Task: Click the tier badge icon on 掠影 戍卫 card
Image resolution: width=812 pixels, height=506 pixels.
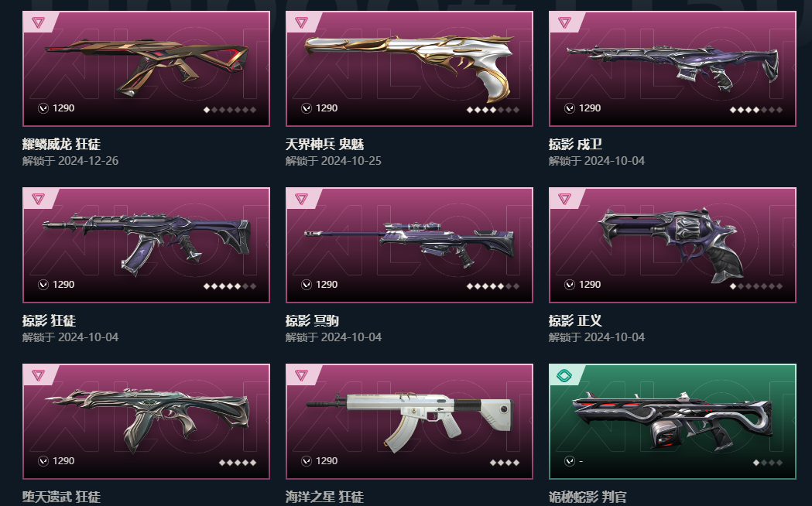Action: pyautogui.click(x=564, y=22)
